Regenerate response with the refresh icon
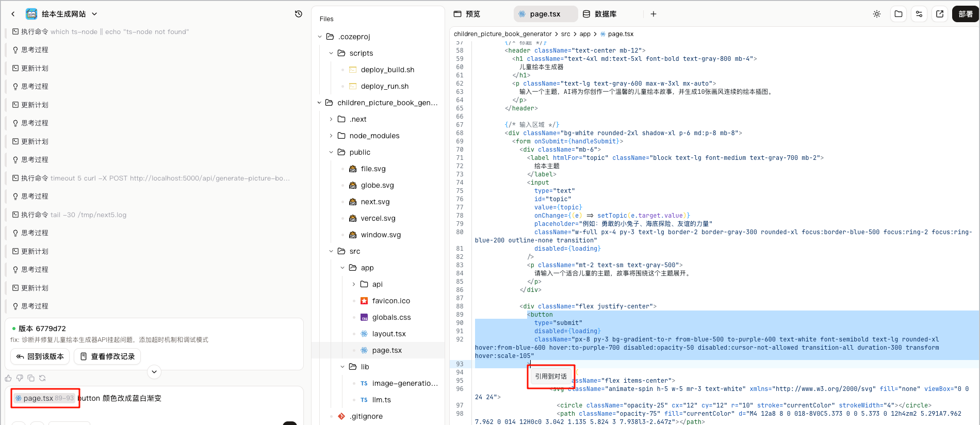This screenshot has height=425, width=980. tap(42, 378)
